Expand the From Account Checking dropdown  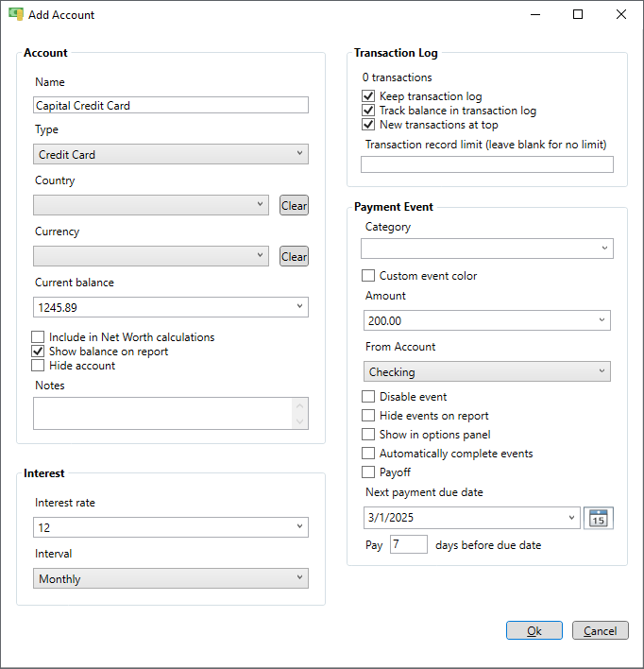tap(487, 371)
